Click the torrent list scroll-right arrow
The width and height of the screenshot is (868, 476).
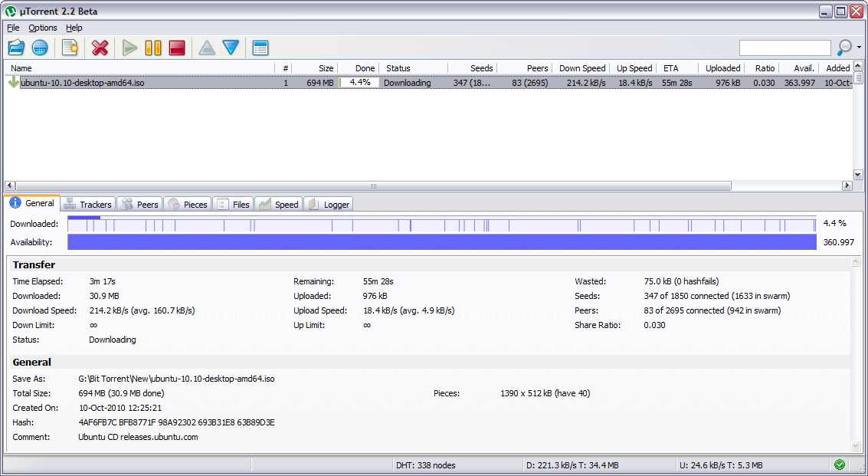847,185
